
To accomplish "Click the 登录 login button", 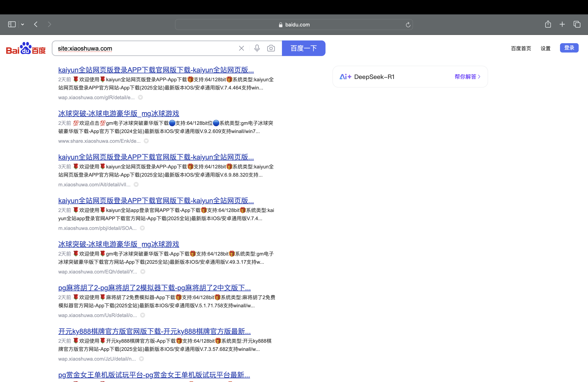I will (x=569, y=48).
